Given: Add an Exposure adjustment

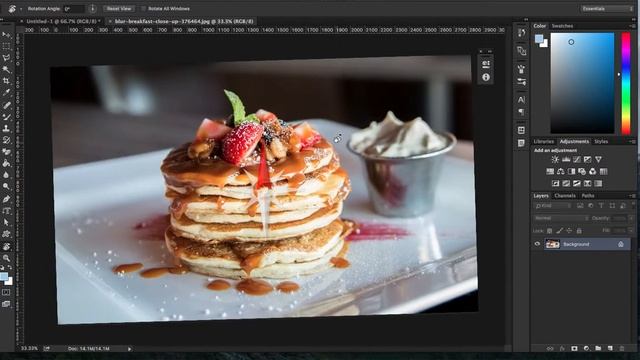Looking at the screenshot, I should tap(587, 160).
